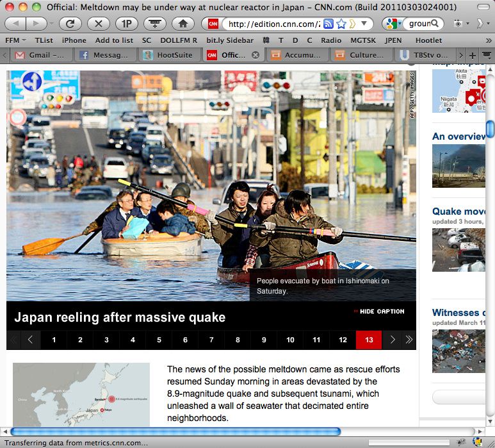Switch to the Accumu... tab
495x448 pixels.
coord(297,55)
